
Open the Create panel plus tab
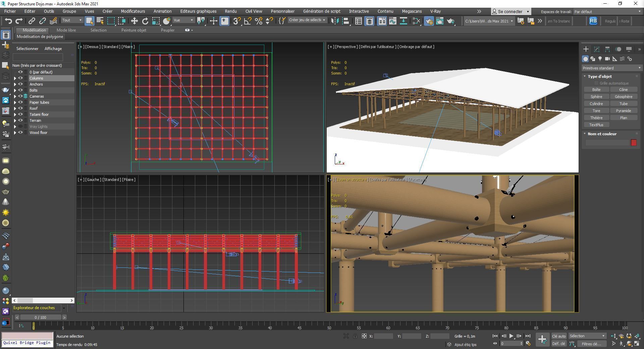tap(586, 49)
